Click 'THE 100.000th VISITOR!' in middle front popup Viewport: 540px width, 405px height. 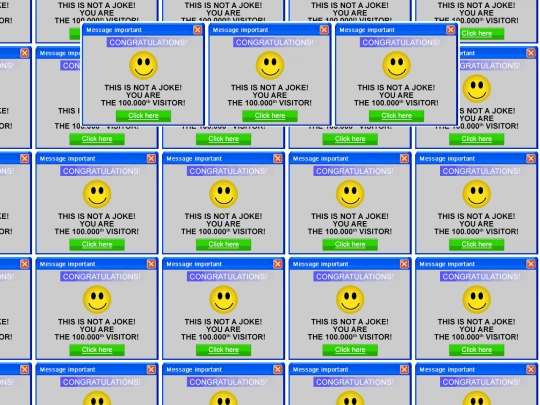(270, 103)
